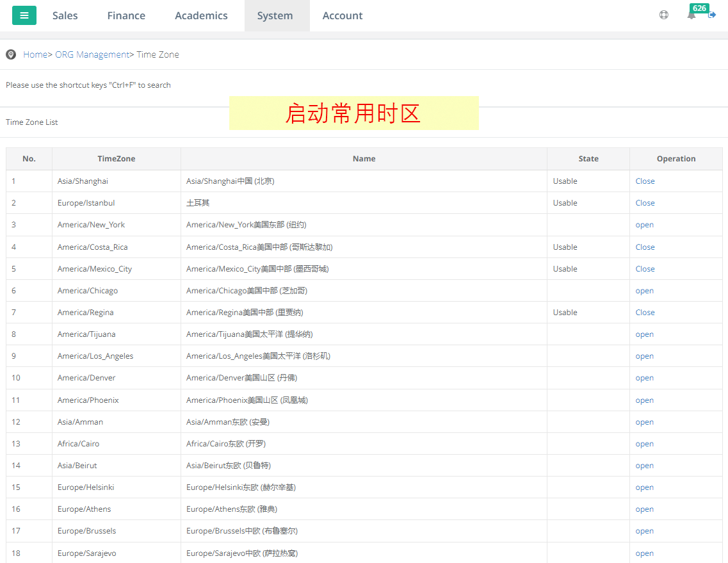Viewport: 728px width, 563px height.
Task: Disable the America/Regina time zone
Action: pos(645,313)
